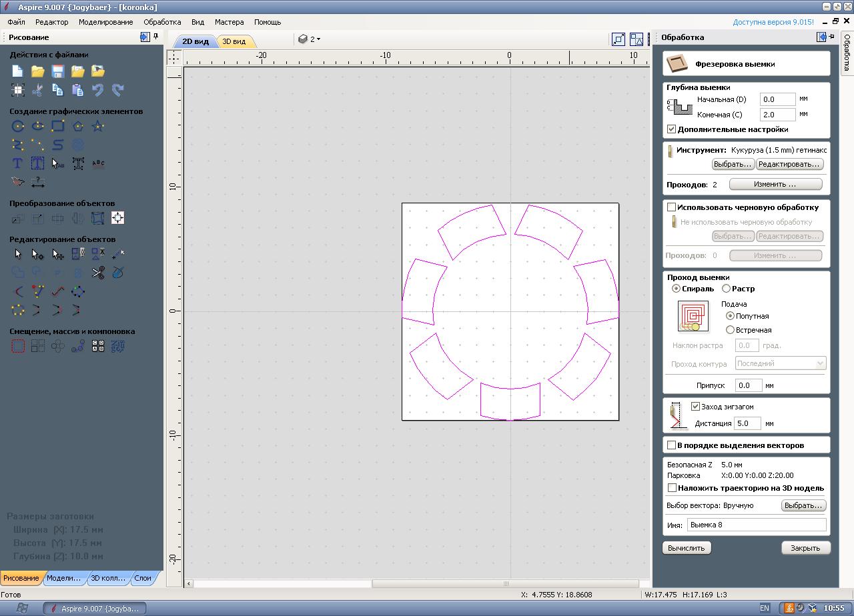Click the Zoom to fit icon above canvas
This screenshot has width=854, height=616.
(x=618, y=39)
